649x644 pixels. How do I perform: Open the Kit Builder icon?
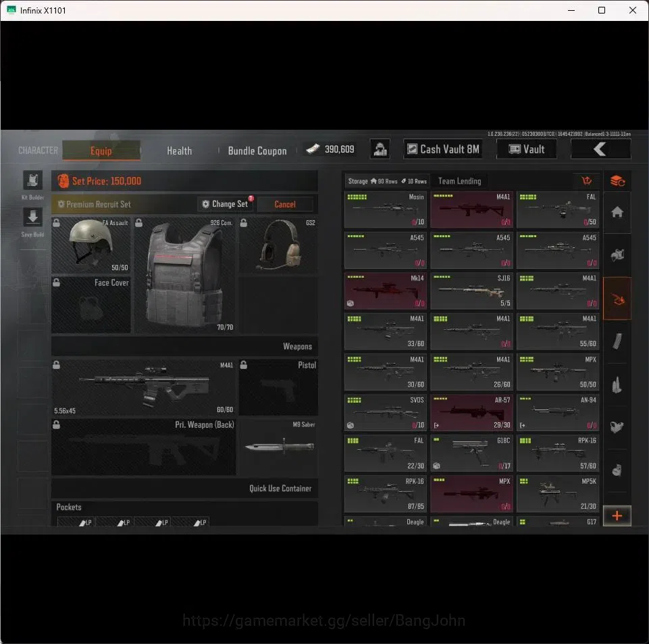click(32, 180)
